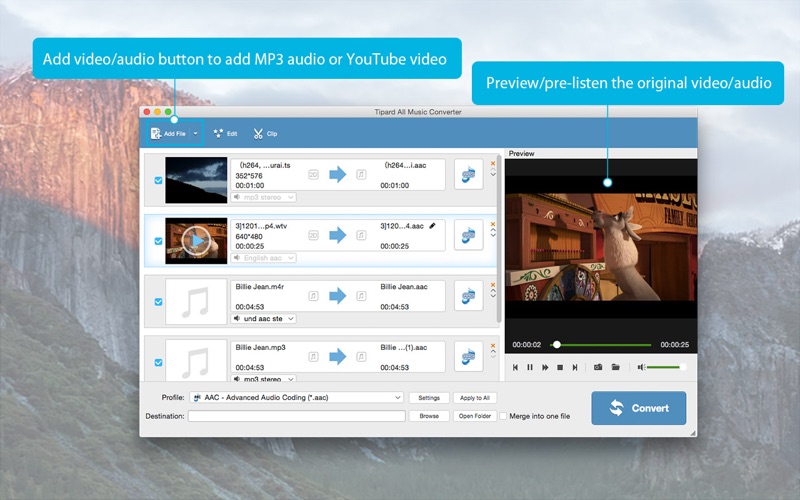Click the Settings button

point(429,398)
